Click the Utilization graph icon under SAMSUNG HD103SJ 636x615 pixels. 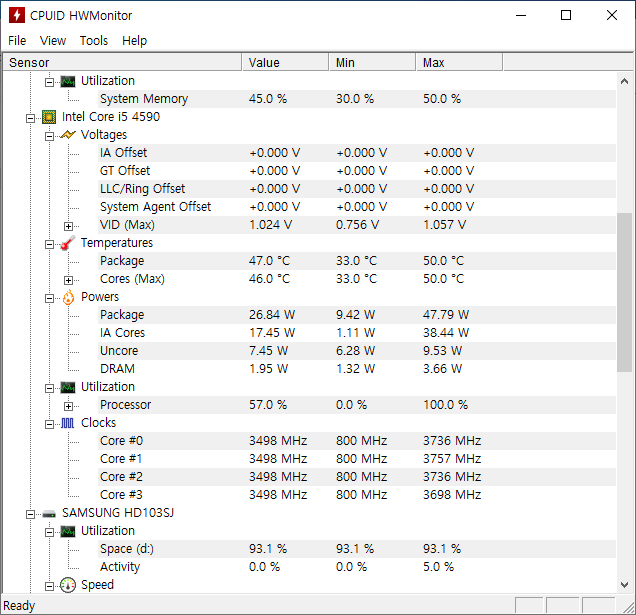pyautogui.click(x=68, y=531)
